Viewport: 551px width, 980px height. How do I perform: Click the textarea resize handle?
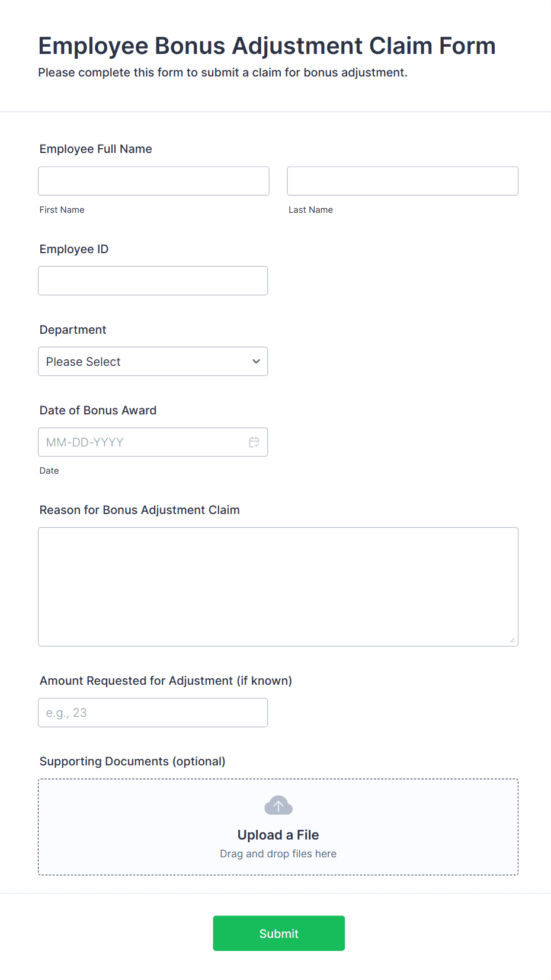(512, 640)
